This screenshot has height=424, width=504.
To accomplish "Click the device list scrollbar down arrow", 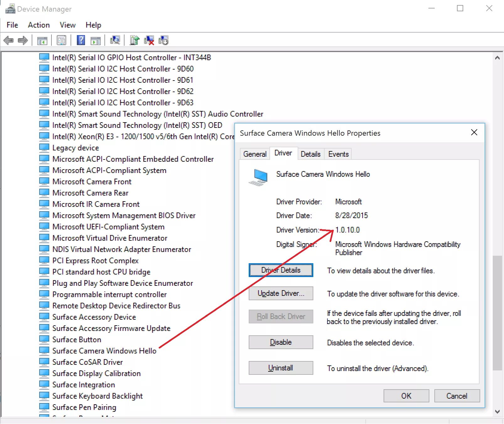I will pos(497,411).
